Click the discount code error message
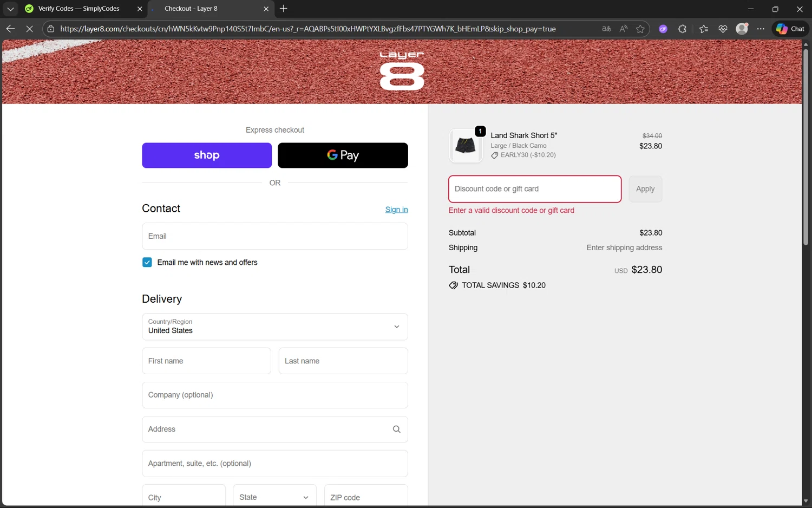Image resolution: width=812 pixels, height=508 pixels. coord(511,211)
